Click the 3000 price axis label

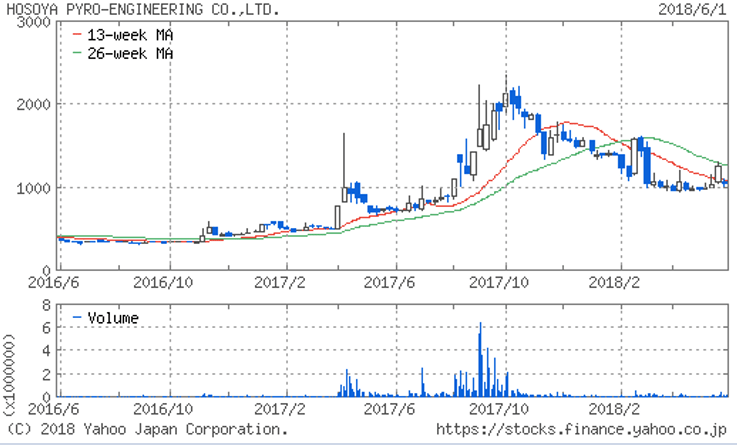click(35, 22)
